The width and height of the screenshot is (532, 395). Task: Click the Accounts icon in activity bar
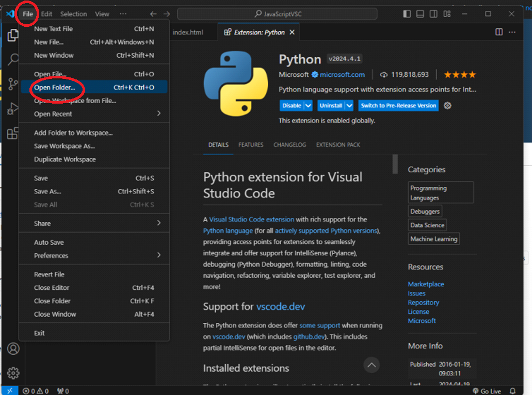tap(13, 349)
